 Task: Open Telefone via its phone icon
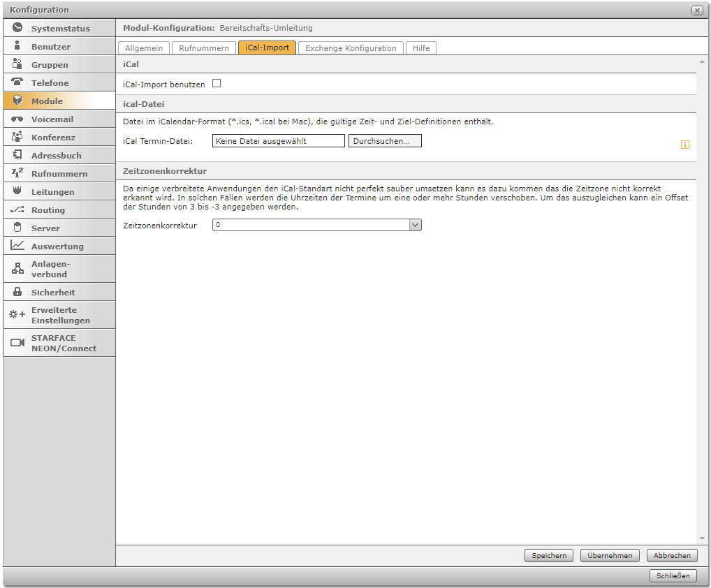17,82
